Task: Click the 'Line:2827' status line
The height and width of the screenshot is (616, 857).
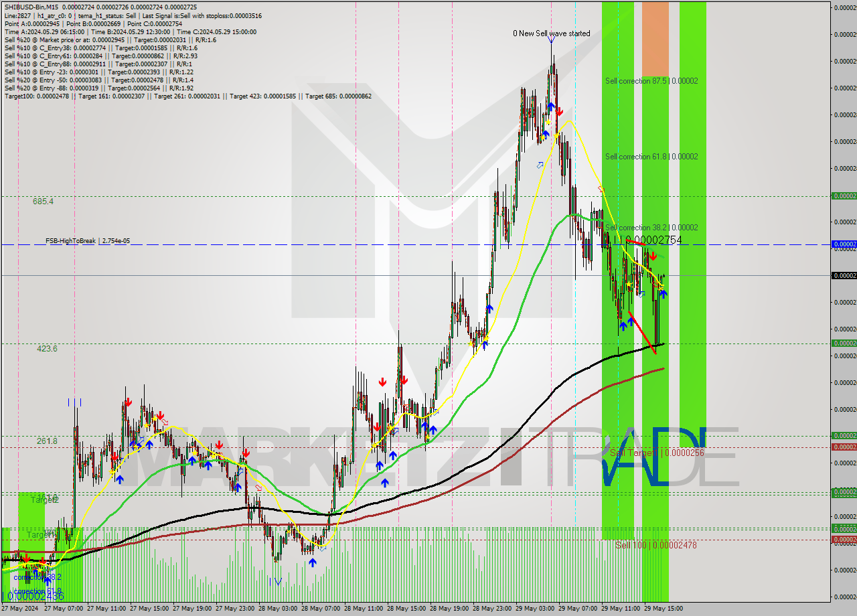Action: point(133,15)
